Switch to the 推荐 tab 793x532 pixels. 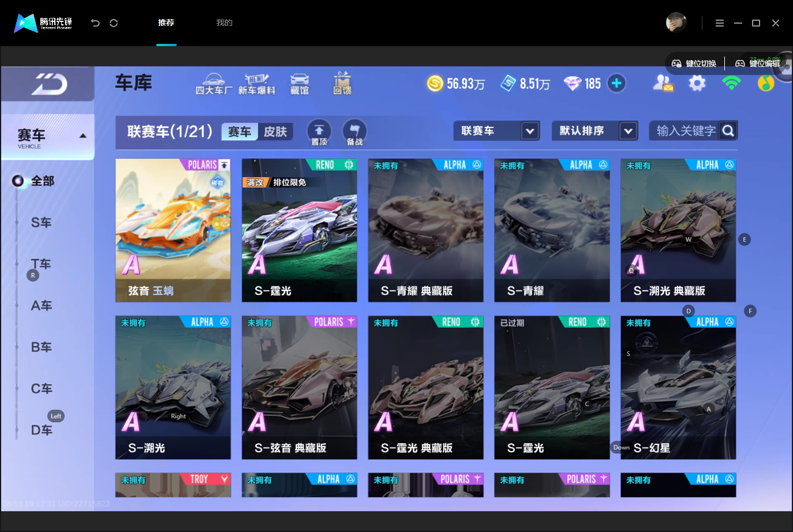(x=166, y=23)
